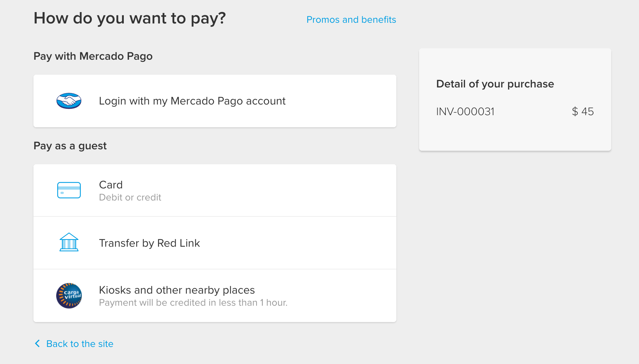The width and height of the screenshot is (639, 364).
Task: Select the Card payment option label
Action: pyautogui.click(x=111, y=185)
